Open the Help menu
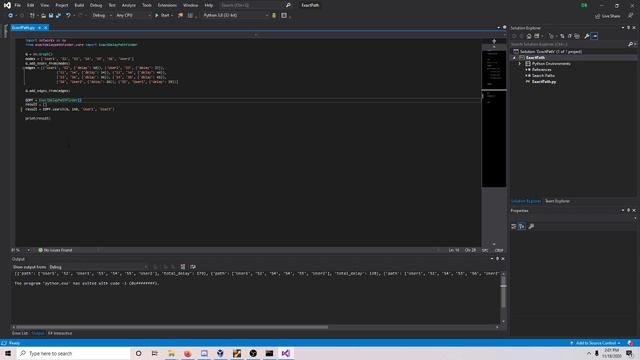Viewport: 640px width, 360px height. pos(209,5)
